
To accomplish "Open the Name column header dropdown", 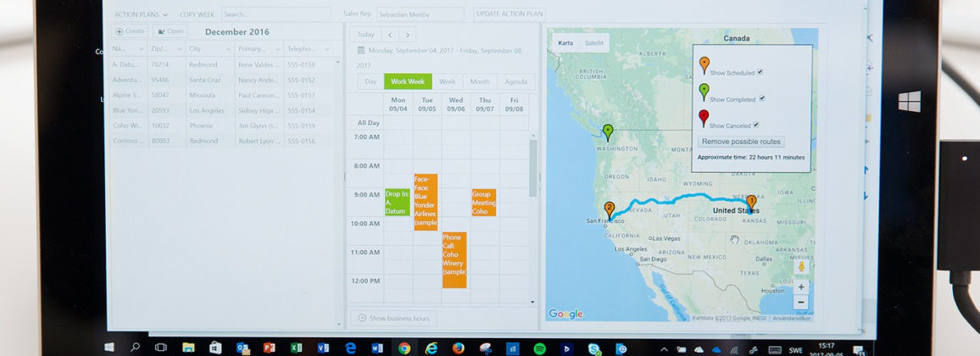I will [x=142, y=48].
